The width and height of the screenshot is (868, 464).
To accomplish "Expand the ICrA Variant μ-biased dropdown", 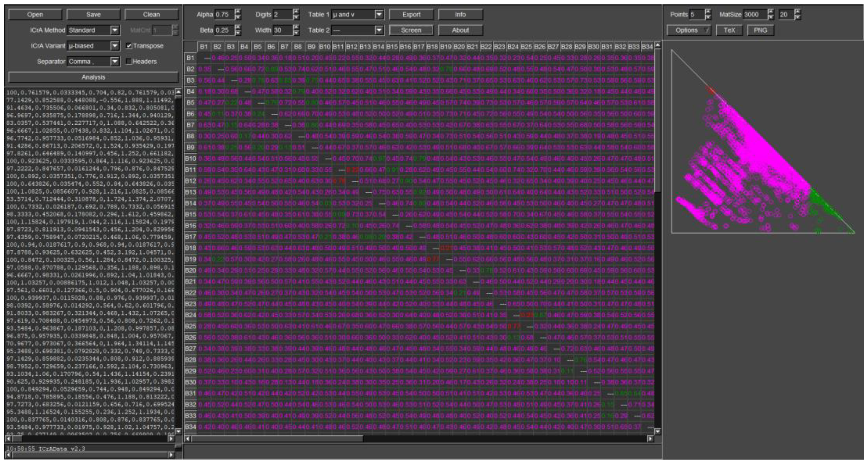I will (115, 46).
